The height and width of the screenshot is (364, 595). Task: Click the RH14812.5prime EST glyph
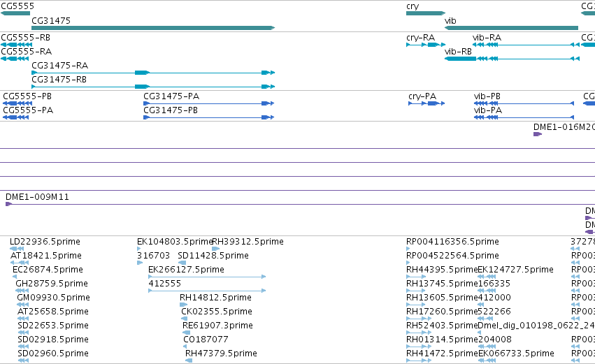pyautogui.click(x=184, y=305)
